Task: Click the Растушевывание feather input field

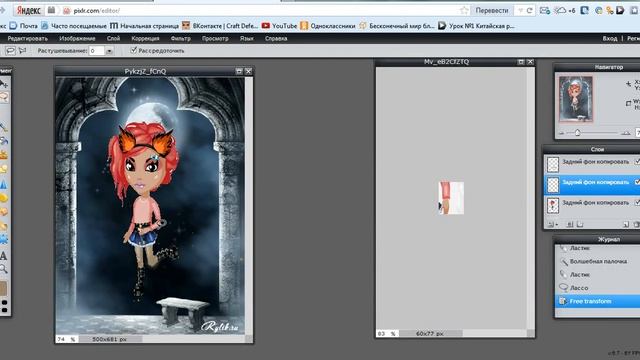Action: click(x=97, y=51)
